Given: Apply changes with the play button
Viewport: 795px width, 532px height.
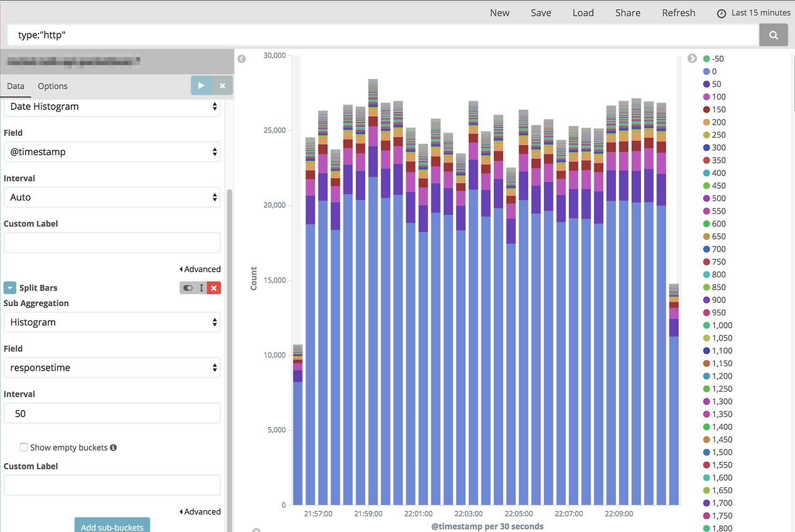Looking at the screenshot, I should (201, 86).
